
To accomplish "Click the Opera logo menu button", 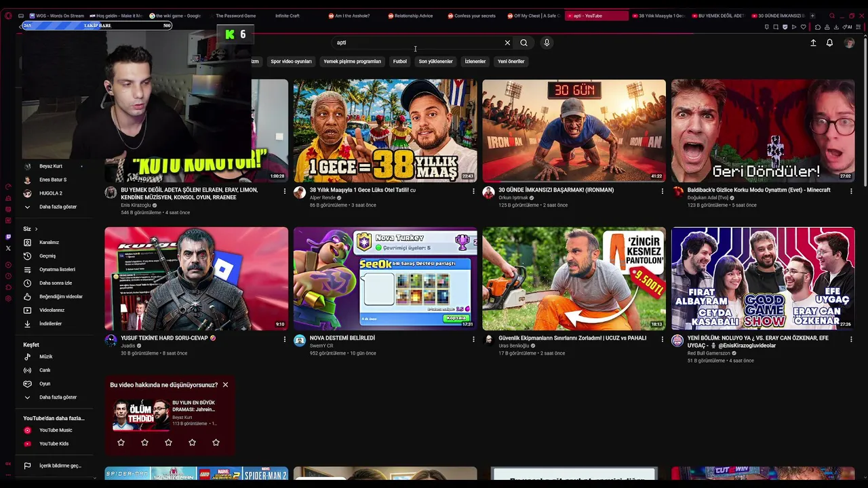I will (x=8, y=16).
